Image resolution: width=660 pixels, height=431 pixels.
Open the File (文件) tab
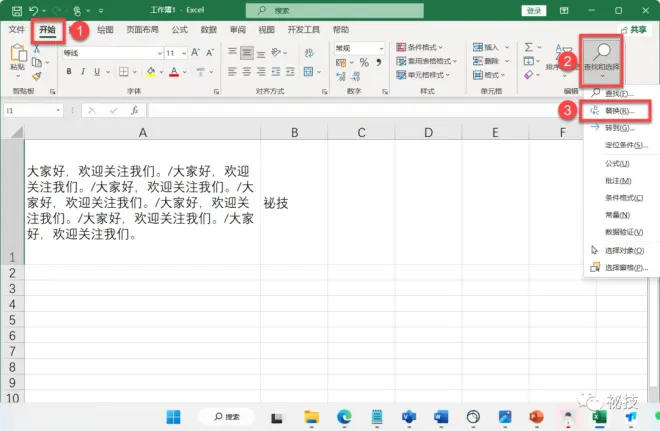pos(16,29)
